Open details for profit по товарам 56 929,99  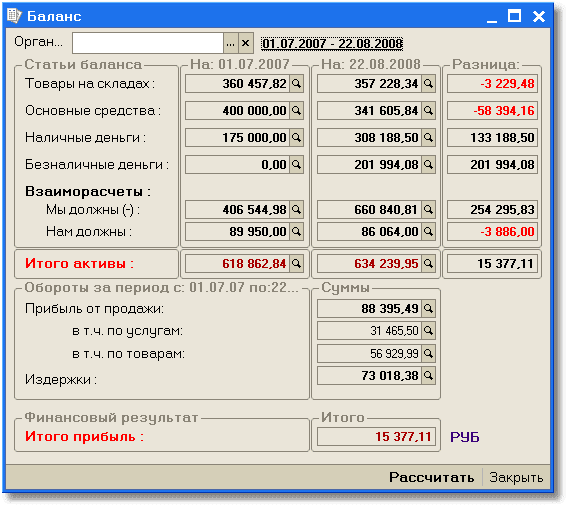(428, 353)
